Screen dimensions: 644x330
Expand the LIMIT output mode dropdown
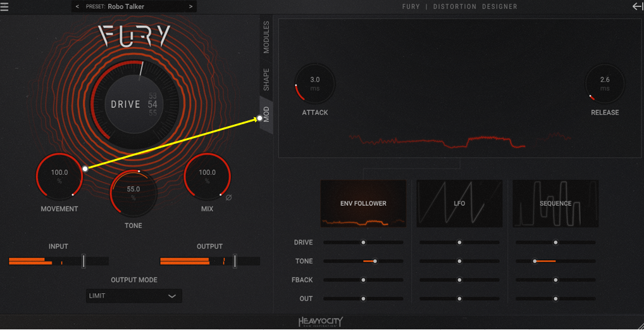pyautogui.click(x=134, y=296)
